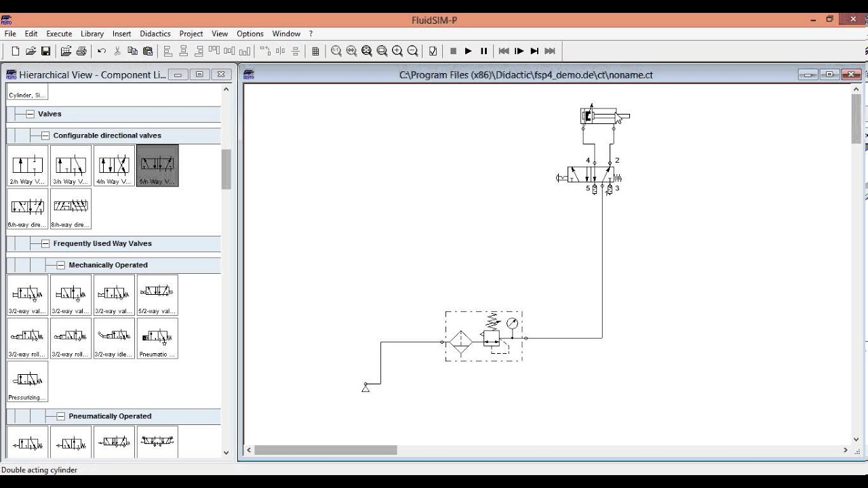Paste from clipboard in the toolbar
Image resolution: width=868 pixels, height=488 pixels.
pyautogui.click(x=148, y=51)
